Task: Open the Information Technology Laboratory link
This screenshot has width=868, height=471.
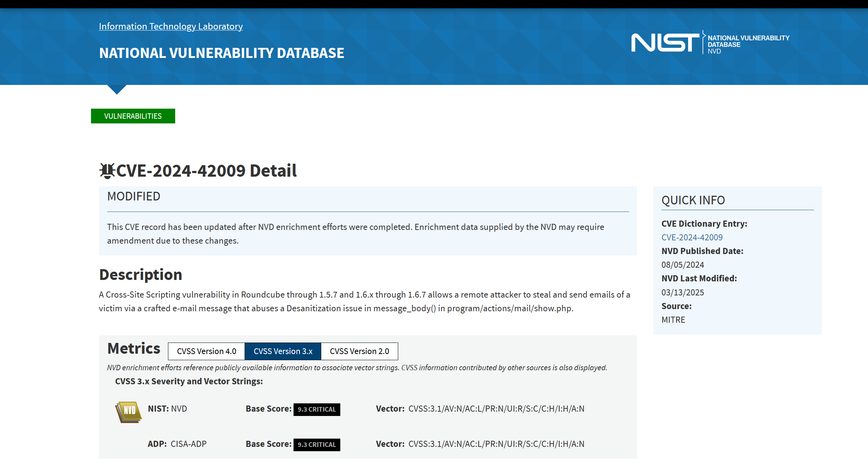Action: point(171,26)
